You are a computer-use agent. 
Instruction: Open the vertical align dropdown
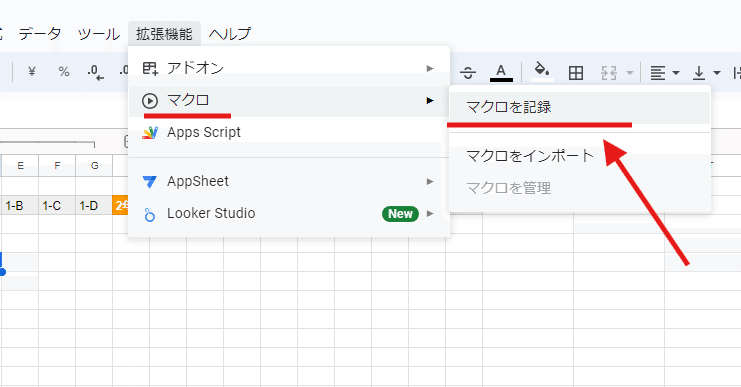click(x=706, y=73)
